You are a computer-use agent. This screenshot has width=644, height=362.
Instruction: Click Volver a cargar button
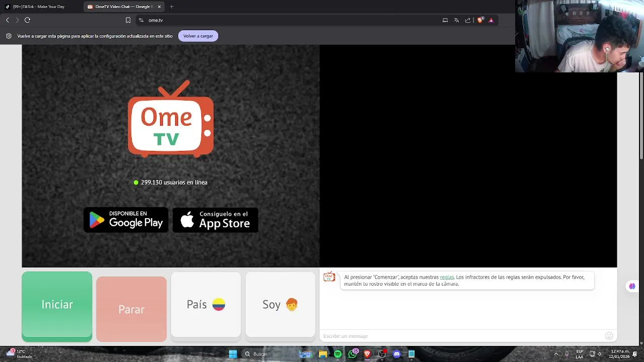coord(198,36)
